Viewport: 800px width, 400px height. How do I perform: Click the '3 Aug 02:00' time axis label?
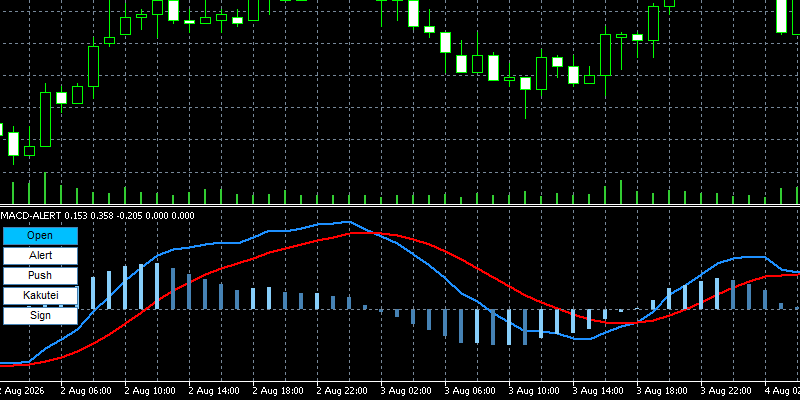coord(406,391)
